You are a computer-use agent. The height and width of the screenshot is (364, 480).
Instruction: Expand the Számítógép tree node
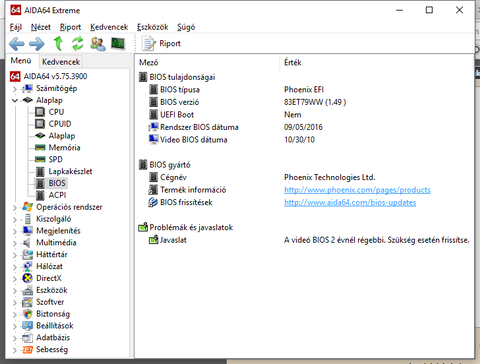tap(15, 89)
